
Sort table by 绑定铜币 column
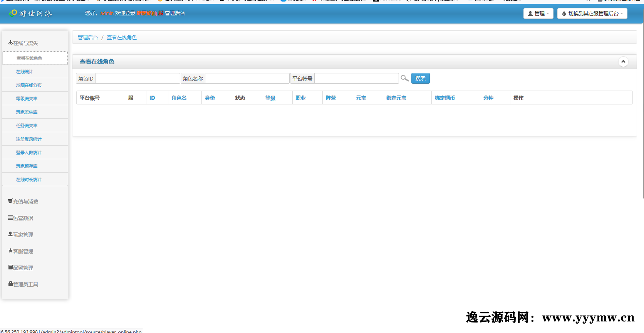(445, 98)
